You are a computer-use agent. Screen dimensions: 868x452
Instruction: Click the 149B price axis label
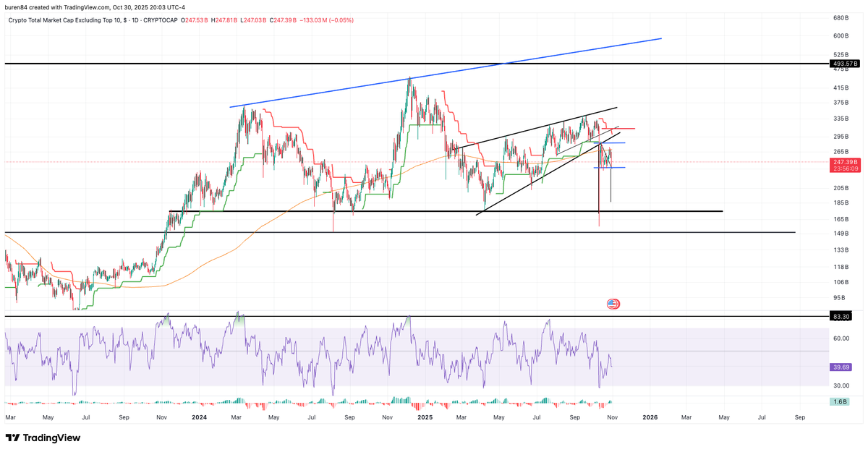pyautogui.click(x=841, y=234)
